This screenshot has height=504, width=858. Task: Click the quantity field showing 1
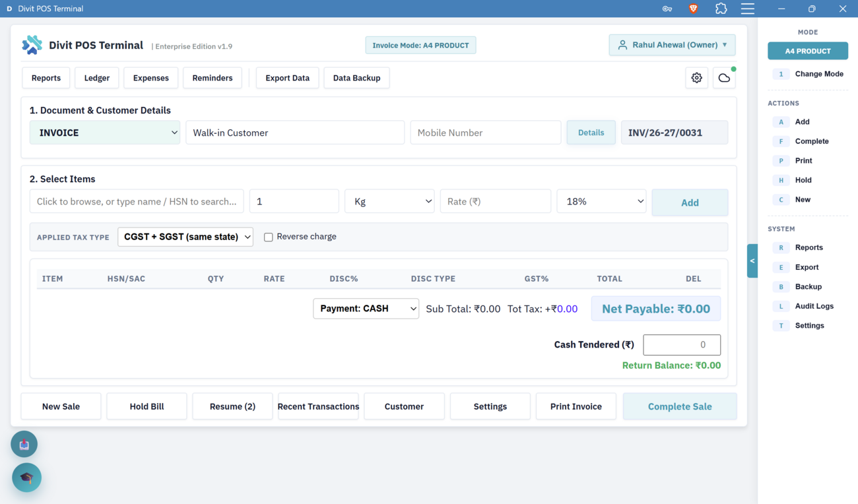(x=294, y=201)
